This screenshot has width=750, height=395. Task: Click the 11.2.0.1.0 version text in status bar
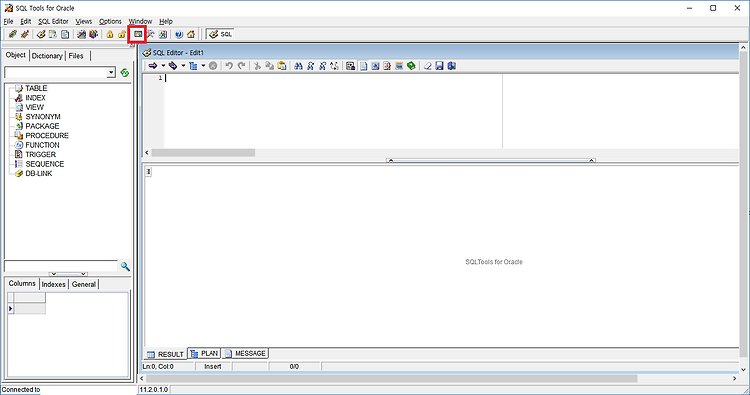[x=154, y=390]
